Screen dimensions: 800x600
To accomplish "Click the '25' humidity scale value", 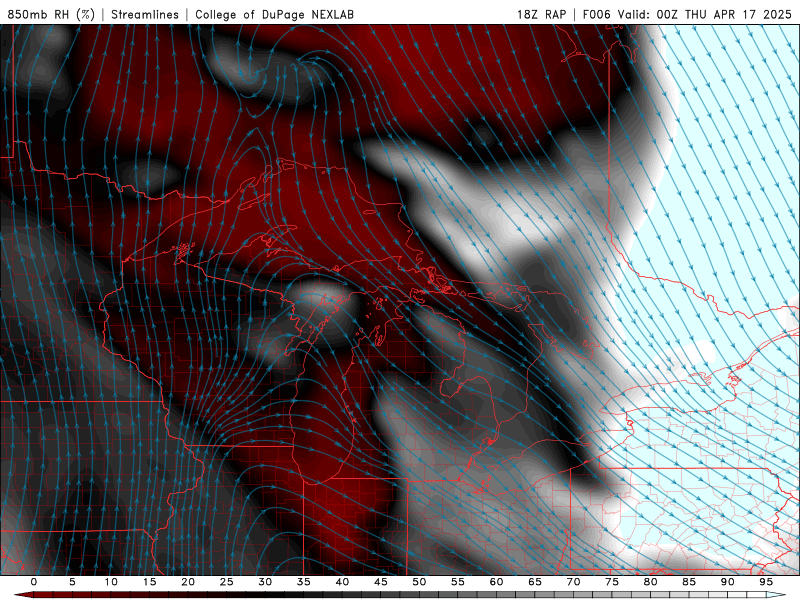I will 227,582.
